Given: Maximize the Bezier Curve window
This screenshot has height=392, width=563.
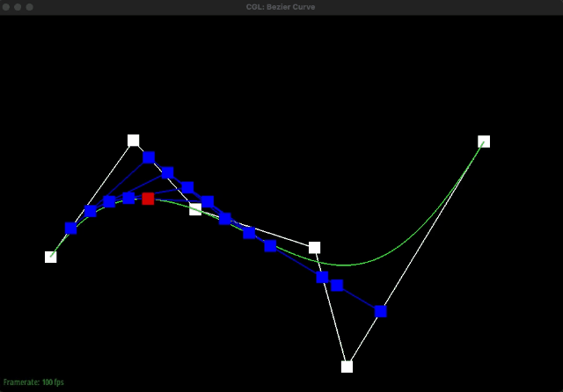Looking at the screenshot, I should 30,7.
